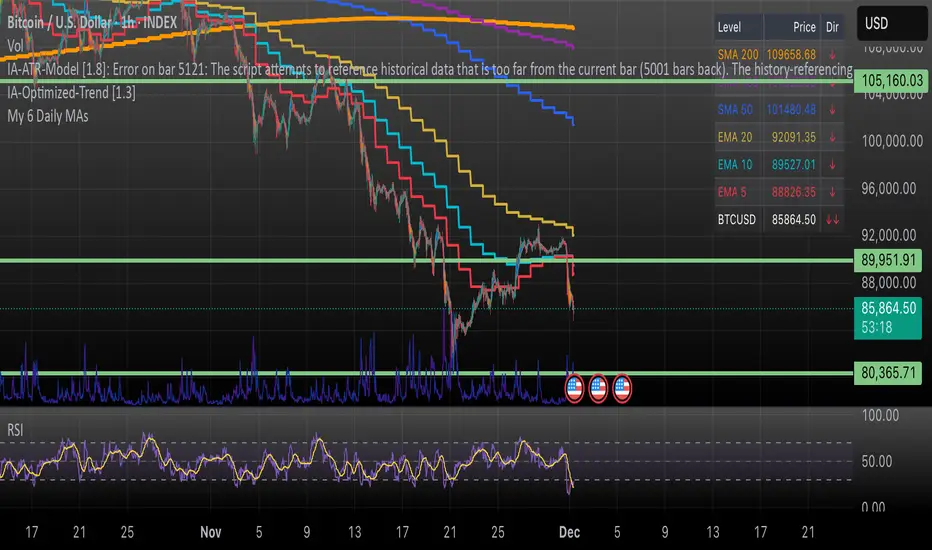Click the 105,160.03 green price level label
Screen dimensions: 932x550
click(888, 78)
